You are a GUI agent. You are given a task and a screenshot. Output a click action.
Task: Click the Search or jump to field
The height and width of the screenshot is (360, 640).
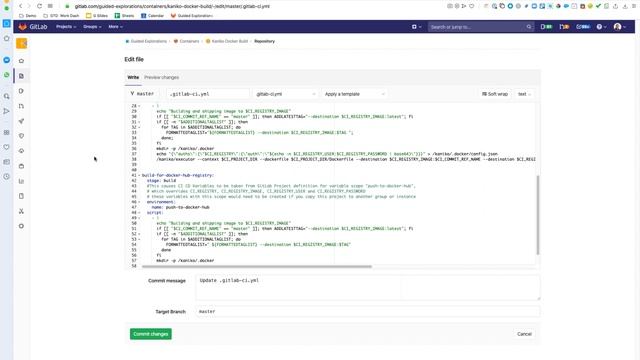point(480,27)
